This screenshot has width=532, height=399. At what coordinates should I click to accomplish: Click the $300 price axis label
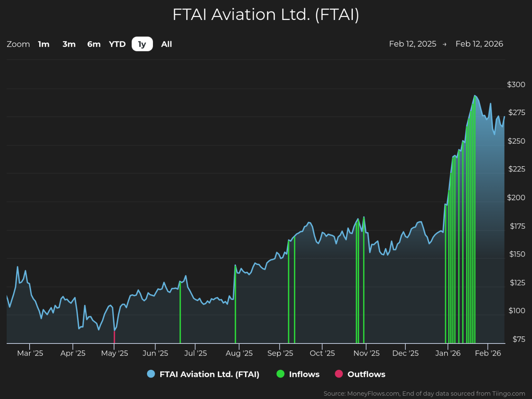(516, 84)
